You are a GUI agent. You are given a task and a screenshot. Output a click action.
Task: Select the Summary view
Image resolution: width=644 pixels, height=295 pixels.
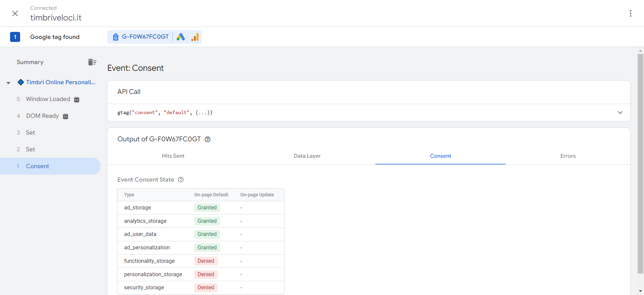[30, 62]
